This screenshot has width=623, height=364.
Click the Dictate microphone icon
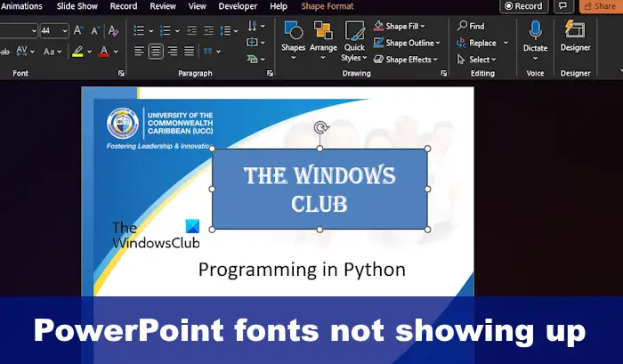tap(535, 29)
